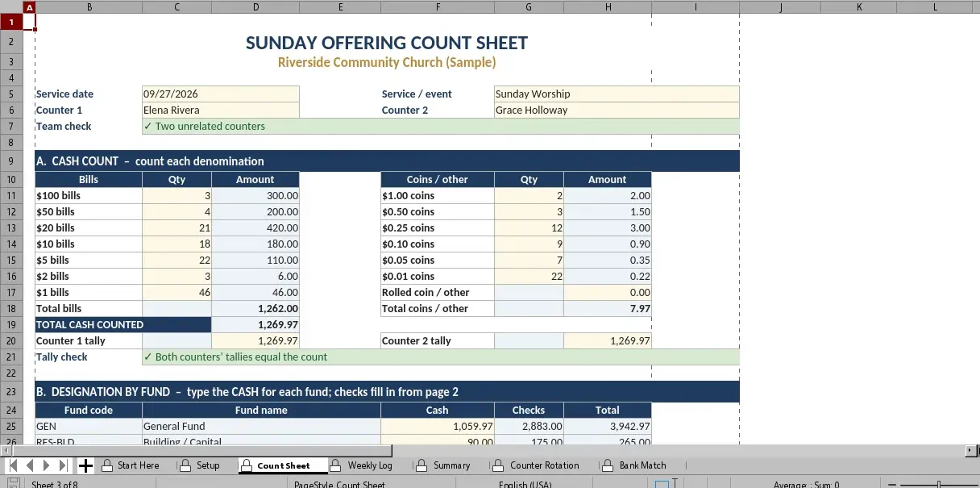Click the Total coins / other amount 7.97
The height and width of the screenshot is (488, 980).
tap(608, 309)
